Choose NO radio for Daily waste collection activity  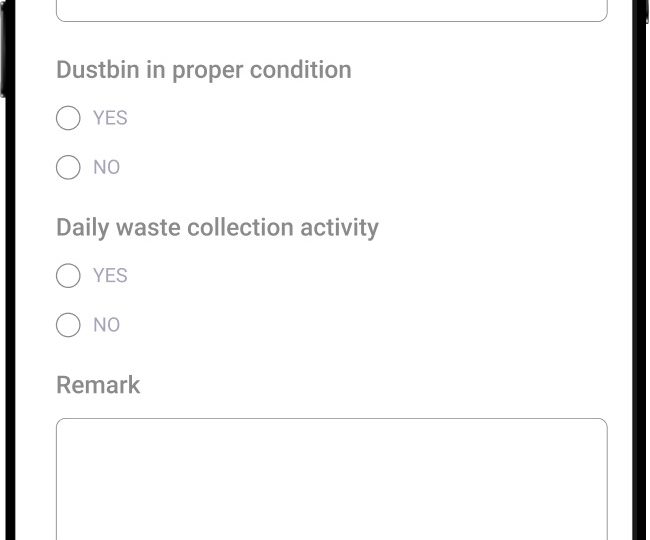click(x=68, y=324)
